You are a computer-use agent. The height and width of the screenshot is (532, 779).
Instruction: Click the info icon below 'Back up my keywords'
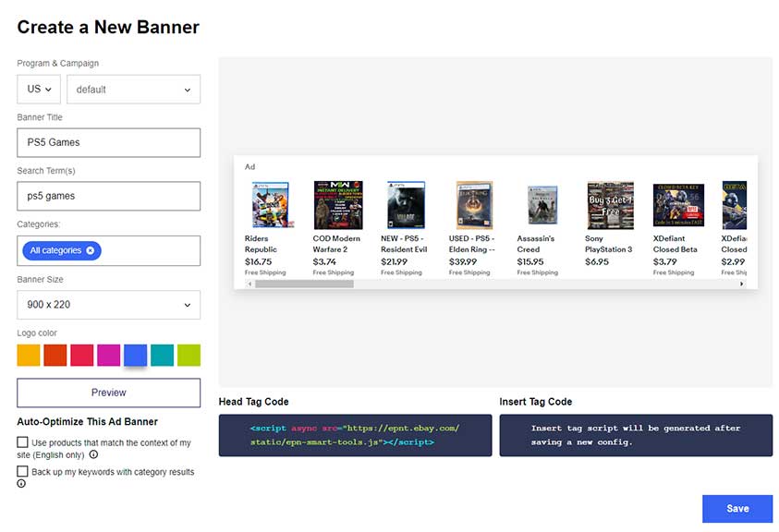coord(21,483)
